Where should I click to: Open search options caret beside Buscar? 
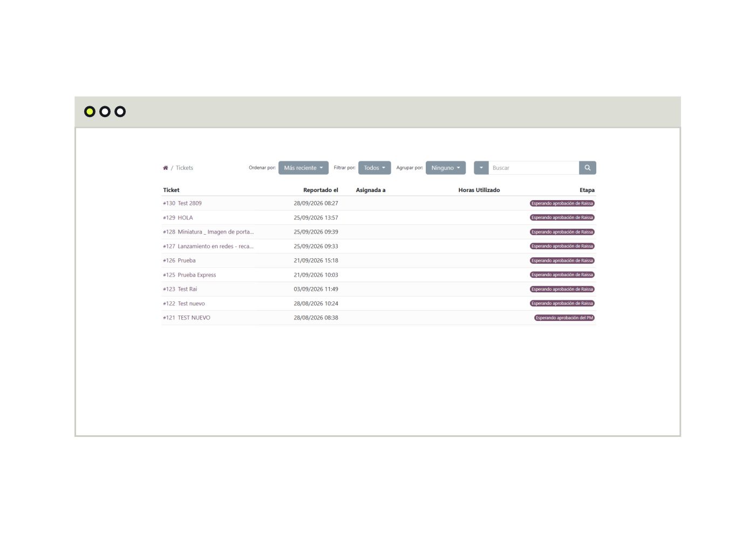coord(481,168)
